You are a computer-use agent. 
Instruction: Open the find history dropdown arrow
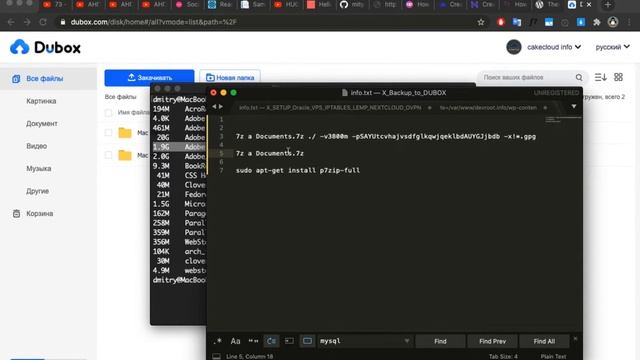[x=407, y=341]
